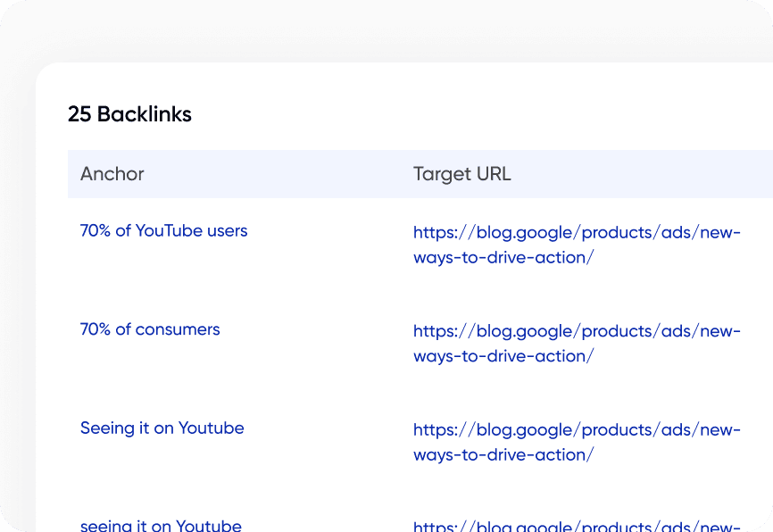Image resolution: width=773 pixels, height=532 pixels.
Task: Select the second backlink row
Action: click(384, 343)
